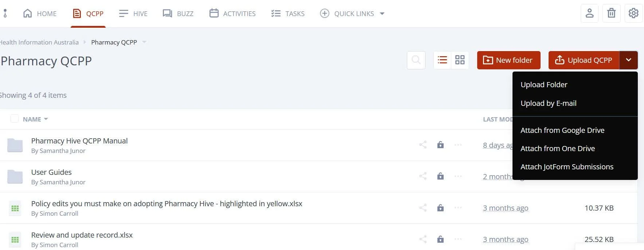Viewport: 644px width, 250px height.
Task: Switch to grid view
Action: pos(460,60)
